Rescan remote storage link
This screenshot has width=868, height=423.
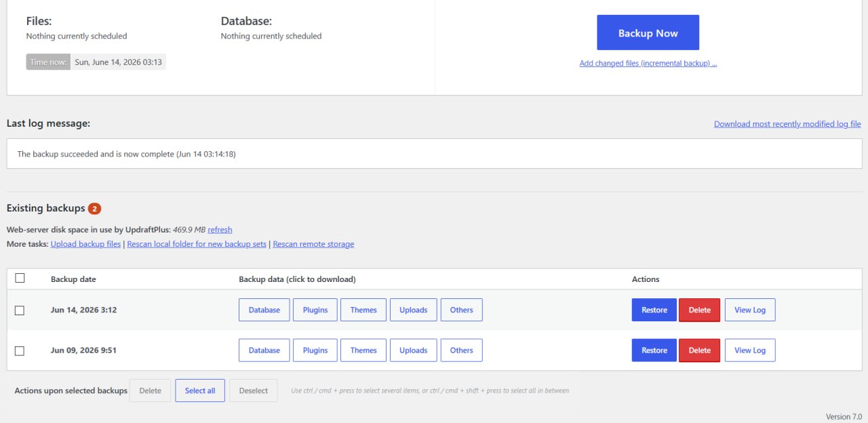point(313,244)
